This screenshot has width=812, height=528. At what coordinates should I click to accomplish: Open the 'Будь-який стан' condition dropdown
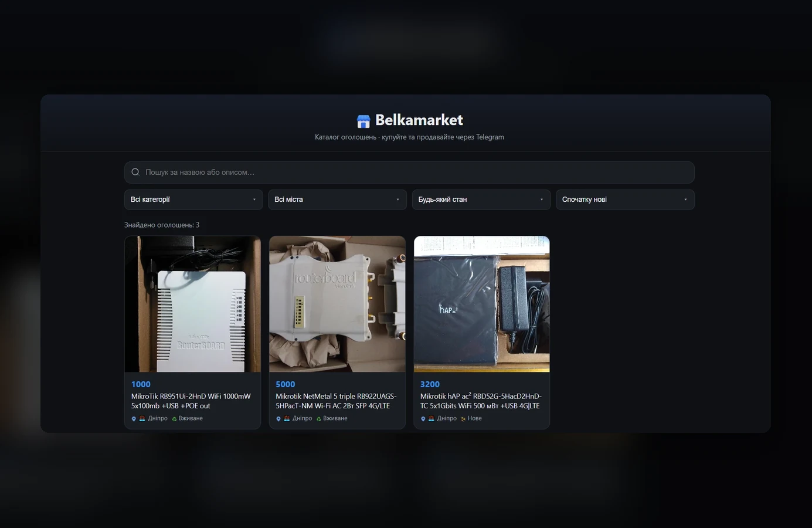[481, 199]
